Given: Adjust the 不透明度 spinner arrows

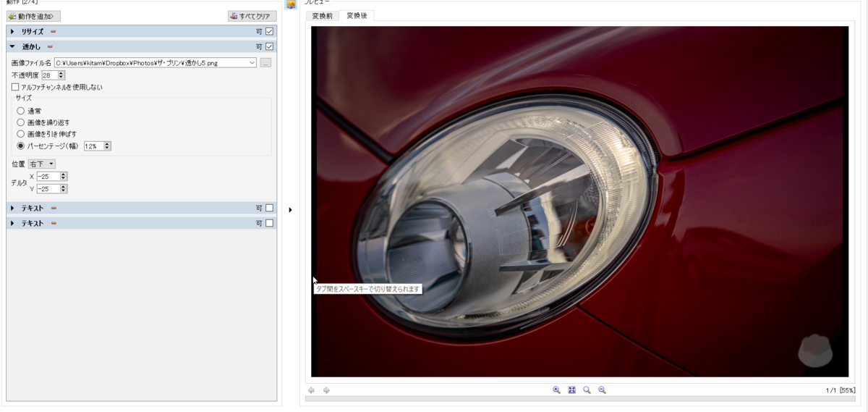Looking at the screenshot, I should (61, 75).
